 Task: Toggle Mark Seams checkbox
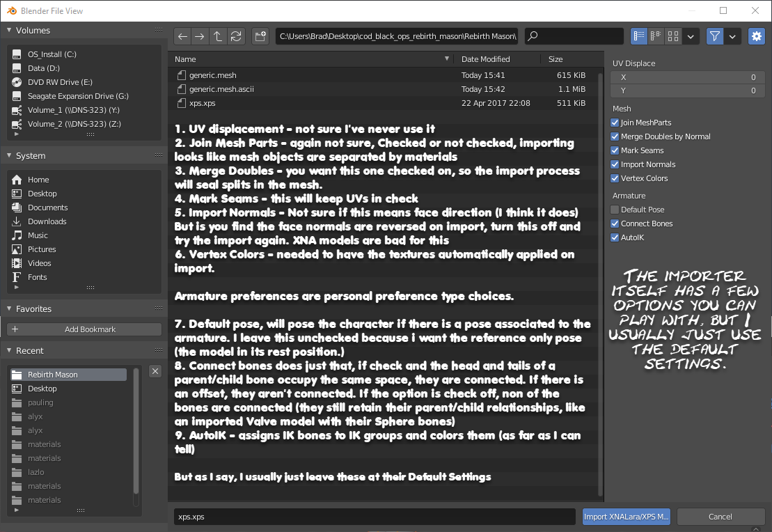(615, 150)
